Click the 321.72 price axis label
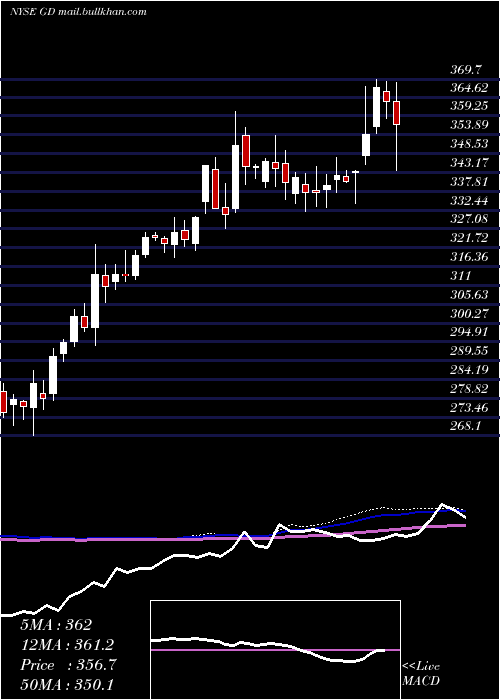This screenshot has width=500, height=700. coord(469,238)
